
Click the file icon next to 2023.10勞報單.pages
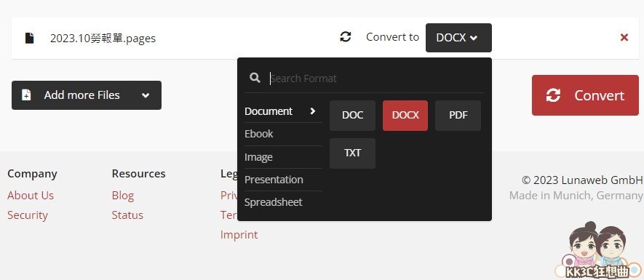30,38
